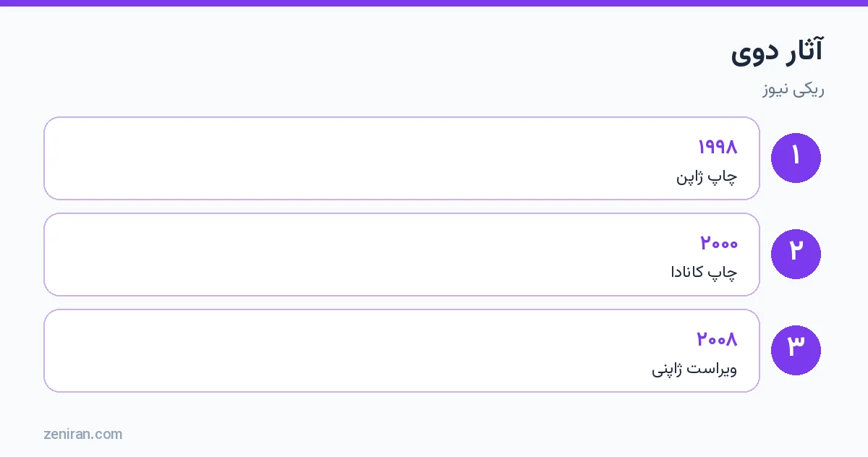Click the word ژاپن in first card
The height and width of the screenshot is (457, 868).
tap(691, 176)
